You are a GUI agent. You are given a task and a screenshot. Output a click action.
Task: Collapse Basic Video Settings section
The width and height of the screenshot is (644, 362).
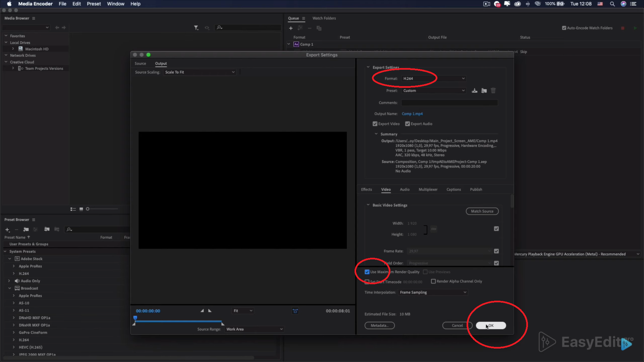pyautogui.click(x=368, y=205)
